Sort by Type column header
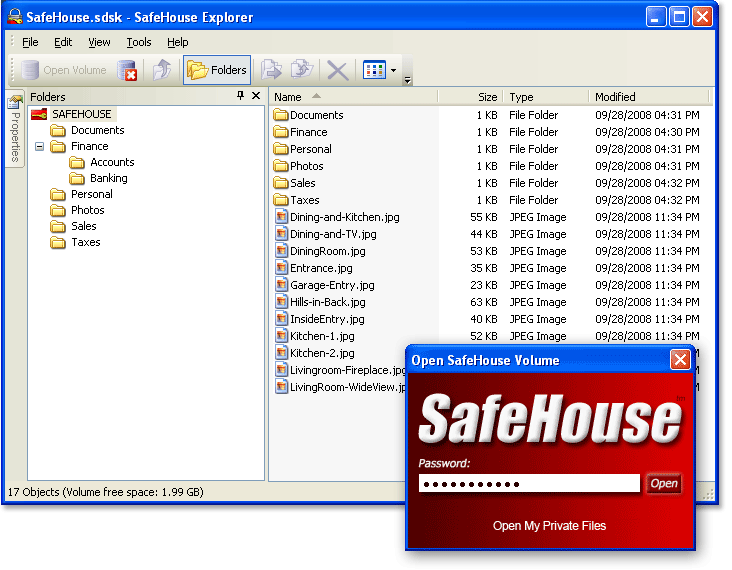732x570 pixels. [x=546, y=97]
